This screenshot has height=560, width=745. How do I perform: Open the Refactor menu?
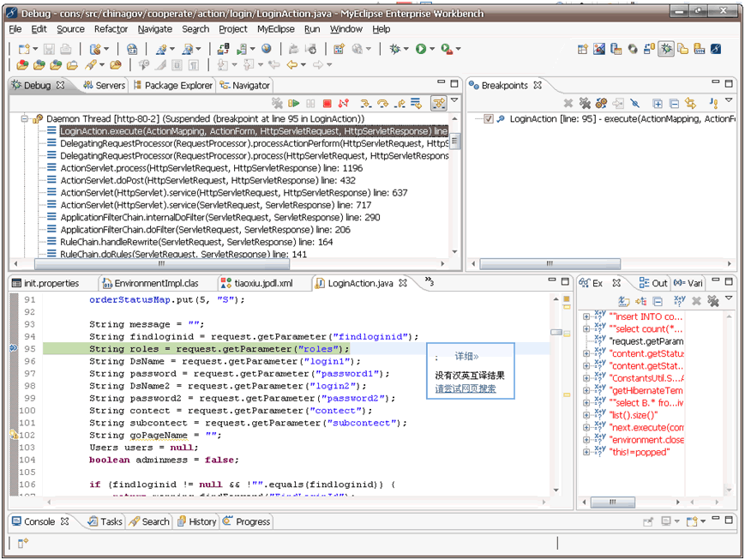point(111,29)
